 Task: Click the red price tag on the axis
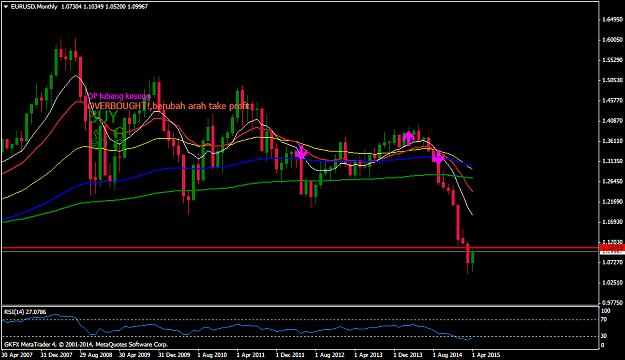[x=612, y=248]
